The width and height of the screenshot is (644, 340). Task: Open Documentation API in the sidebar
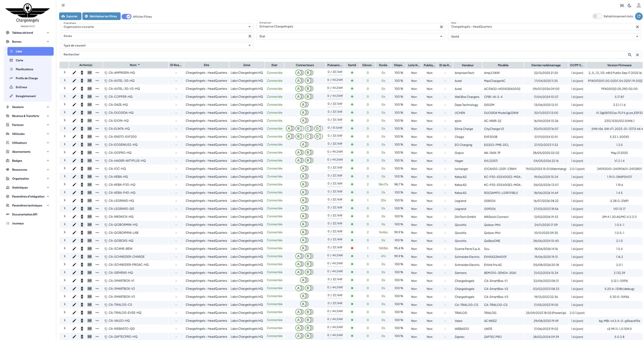coord(28,214)
